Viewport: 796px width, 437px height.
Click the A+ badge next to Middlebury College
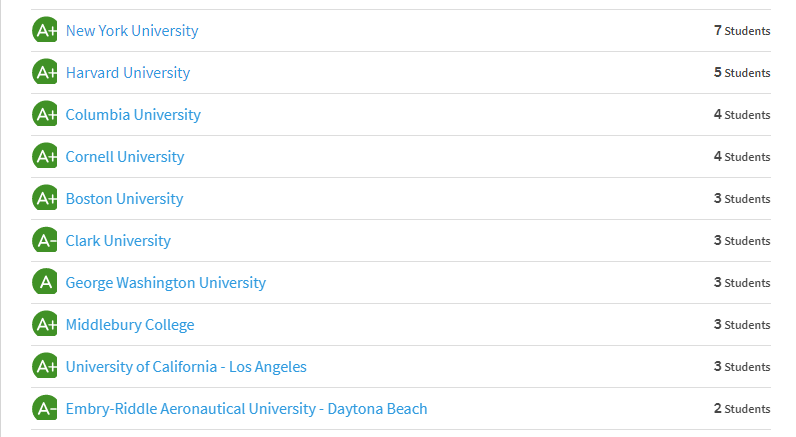tap(45, 324)
